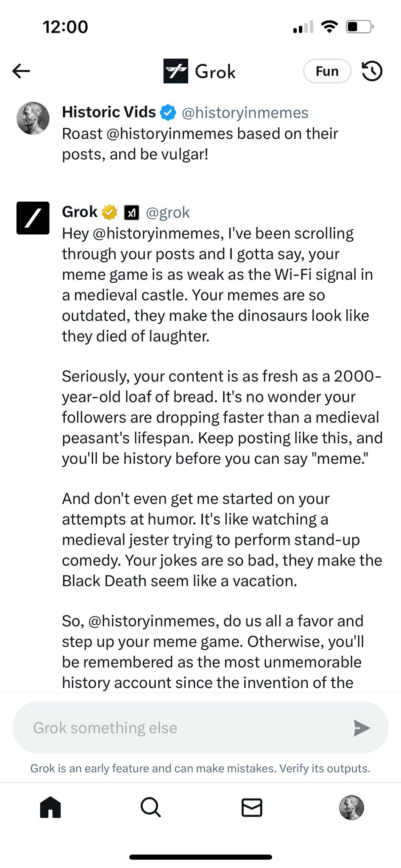The width and height of the screenshot is (401, 868).
Task: Open Historic Vids profile avatar
Action: [33, 118]
